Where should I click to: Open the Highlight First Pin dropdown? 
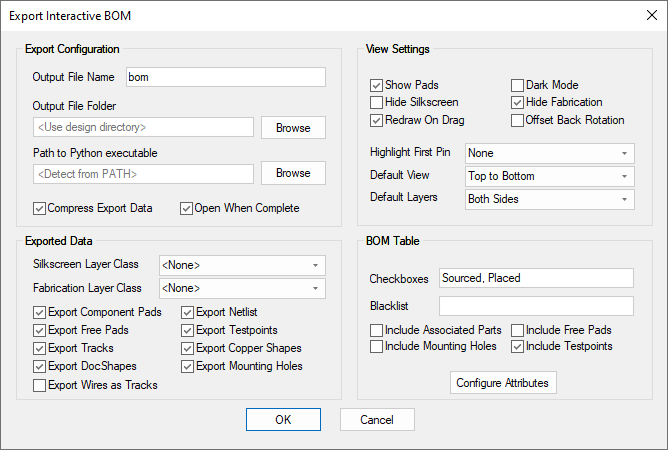click(549, 154)
